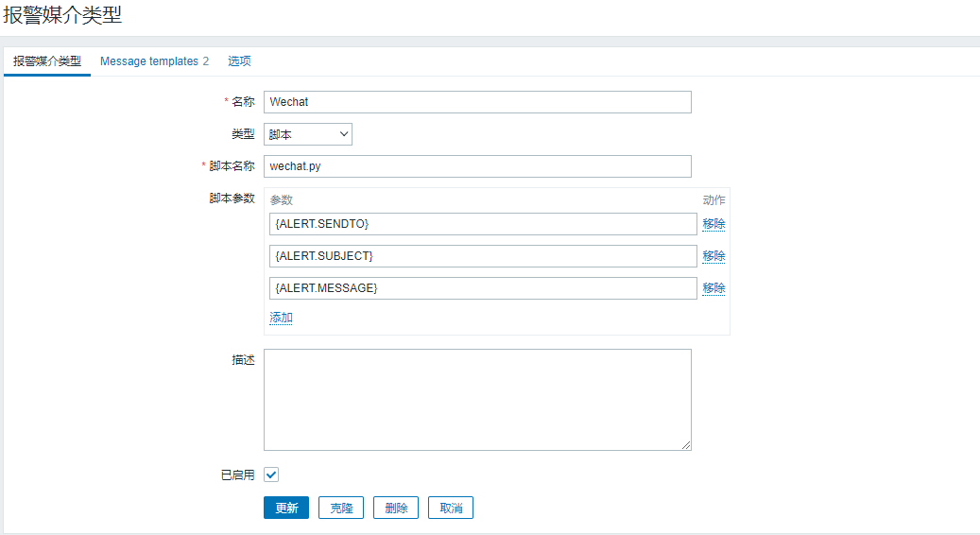
Task: Cancel editing with the 取消 button
Action: point(451,508)
